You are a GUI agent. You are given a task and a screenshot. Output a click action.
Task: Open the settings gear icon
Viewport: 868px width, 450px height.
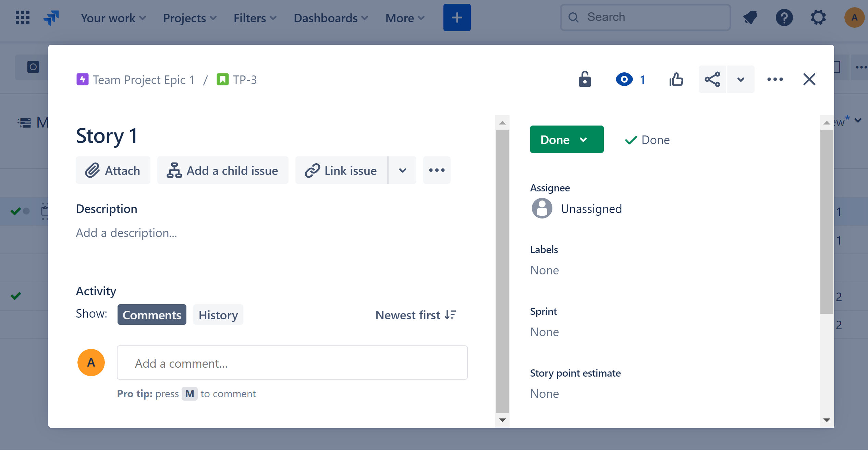(818, 17)
